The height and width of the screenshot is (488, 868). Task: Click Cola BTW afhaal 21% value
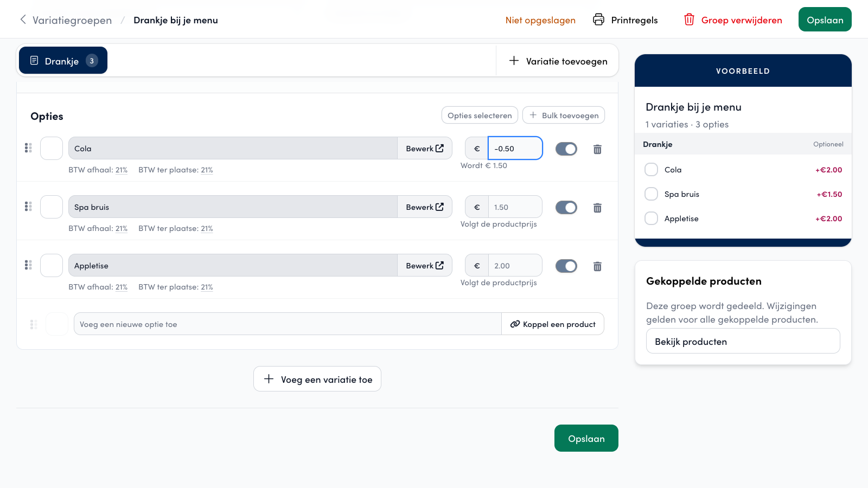122,170
